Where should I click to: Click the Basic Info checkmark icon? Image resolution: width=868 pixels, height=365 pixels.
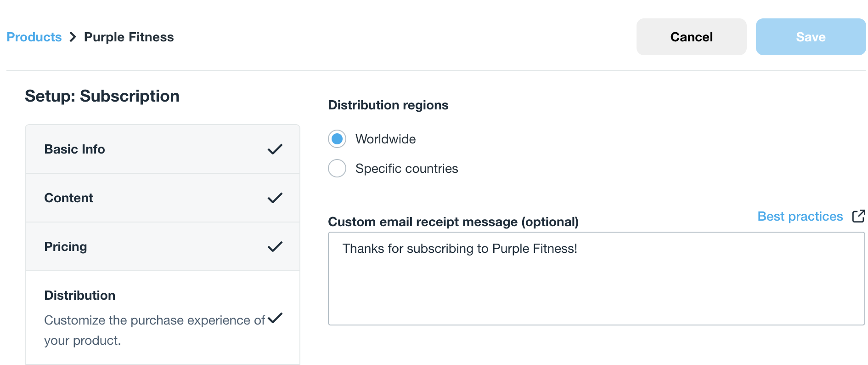275,149
